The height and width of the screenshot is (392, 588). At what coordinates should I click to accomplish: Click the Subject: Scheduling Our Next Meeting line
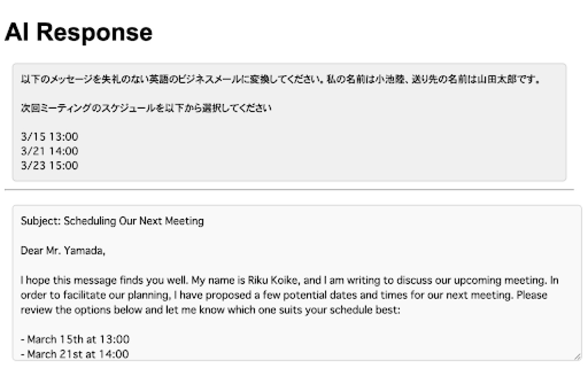click(112, 221)
